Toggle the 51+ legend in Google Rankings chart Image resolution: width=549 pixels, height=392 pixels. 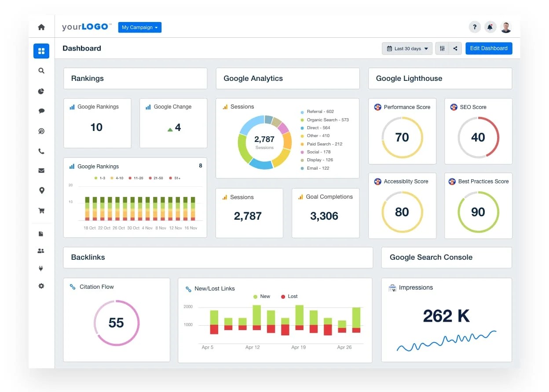pos(175,178)
